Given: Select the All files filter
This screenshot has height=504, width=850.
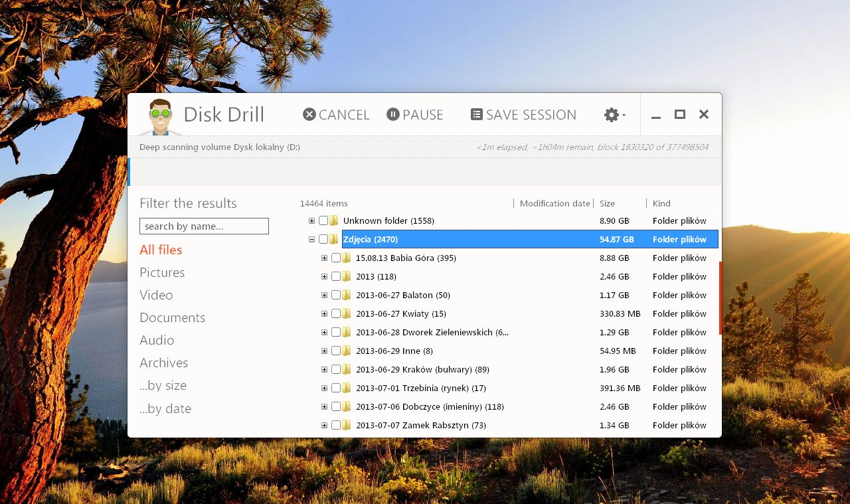Looking at the screenshot, I should (161, 250).
